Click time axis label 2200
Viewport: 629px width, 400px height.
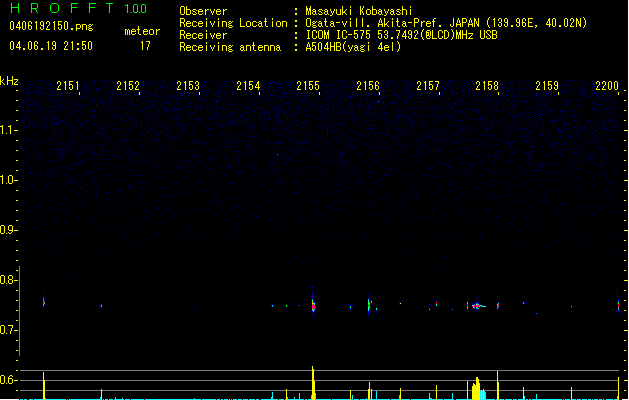pyautogui.click(x=607, y=86)
